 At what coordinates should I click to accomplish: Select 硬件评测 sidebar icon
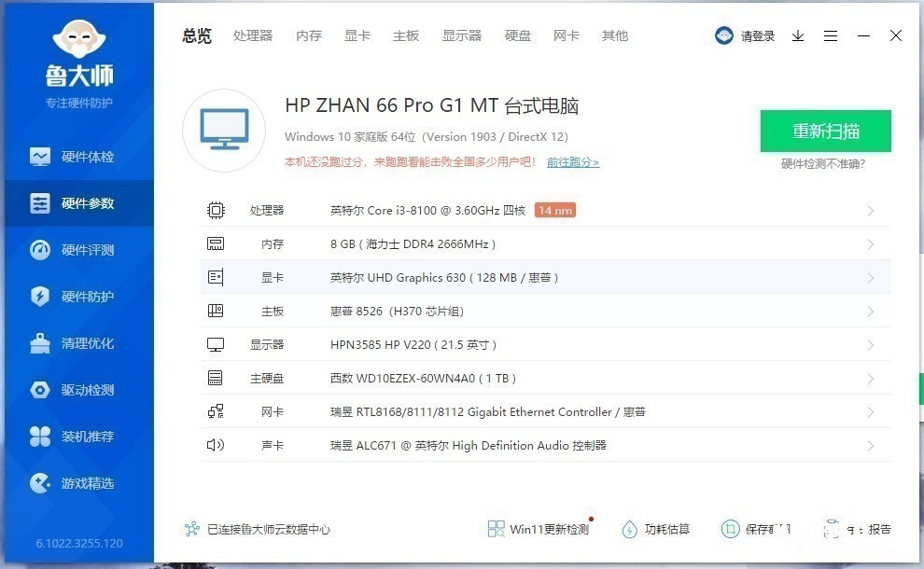(x=40, y=250)
